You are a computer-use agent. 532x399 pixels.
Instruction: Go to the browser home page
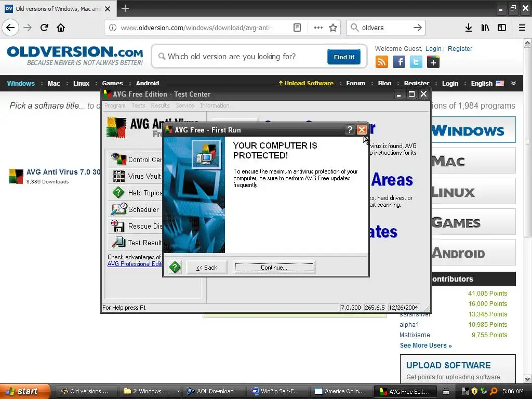tap(61, 28)
